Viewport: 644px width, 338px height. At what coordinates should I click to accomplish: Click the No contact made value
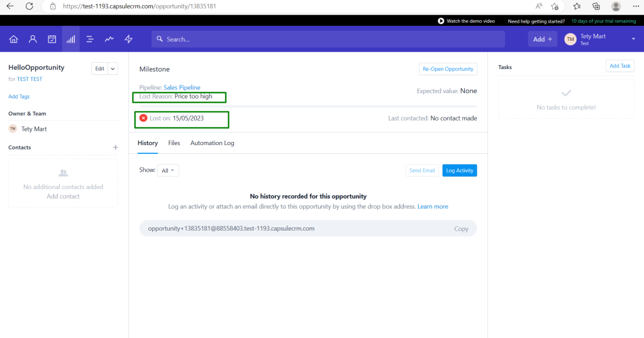point(454,118)
